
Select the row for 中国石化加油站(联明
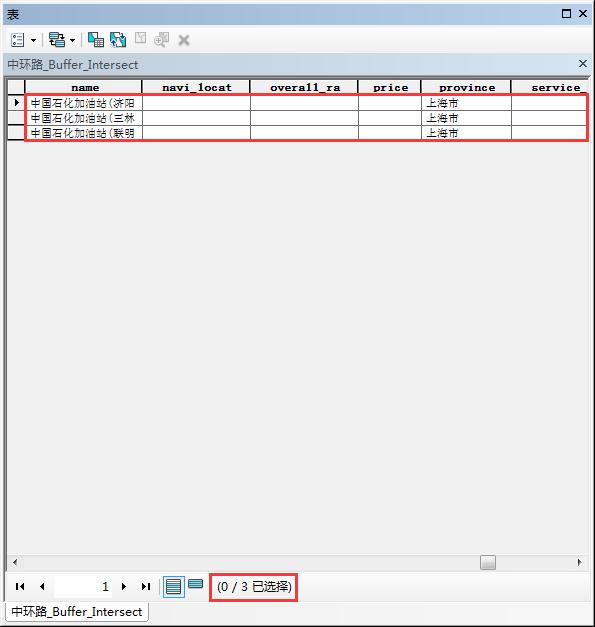[16, 132]
